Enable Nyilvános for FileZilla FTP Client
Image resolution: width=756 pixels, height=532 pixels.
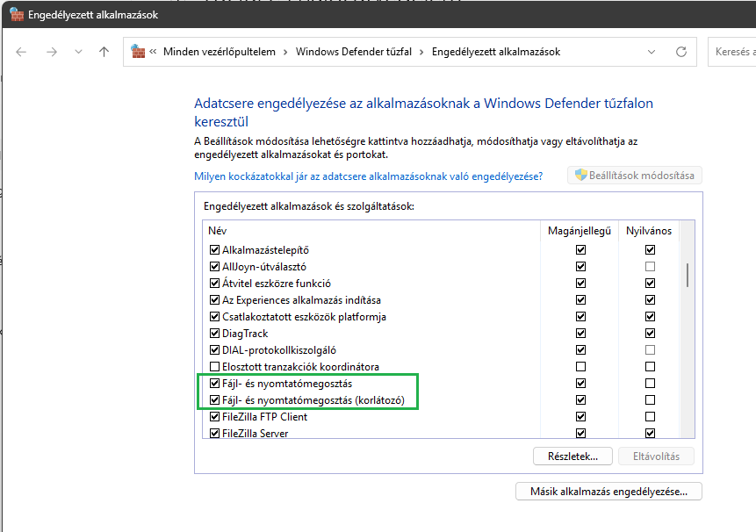pos(650,416)
